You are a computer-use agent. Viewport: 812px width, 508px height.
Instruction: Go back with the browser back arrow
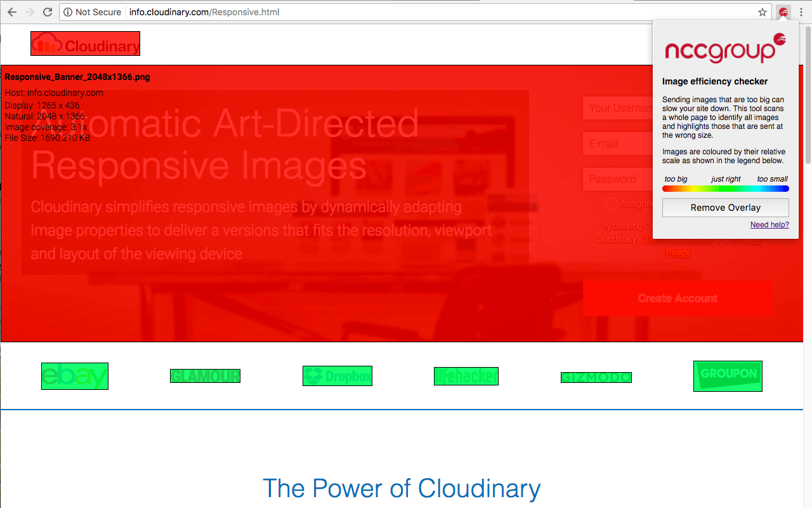(12, 12)
